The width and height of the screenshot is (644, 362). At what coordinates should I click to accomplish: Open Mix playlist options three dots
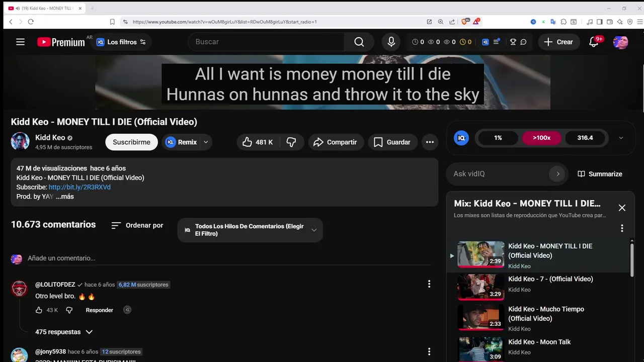coord(622,228)
